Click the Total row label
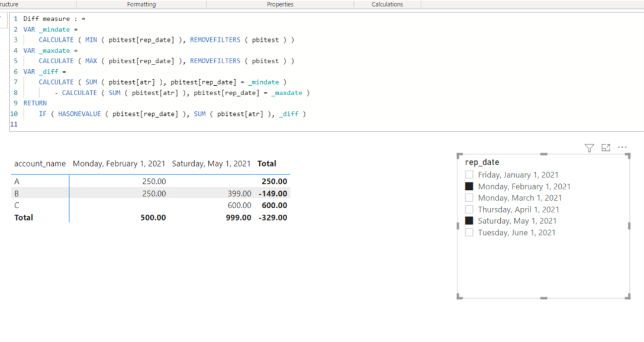Image resolution: width=644 pixels, height=342 pixels. pyautogui.click(x=24, y=218)
